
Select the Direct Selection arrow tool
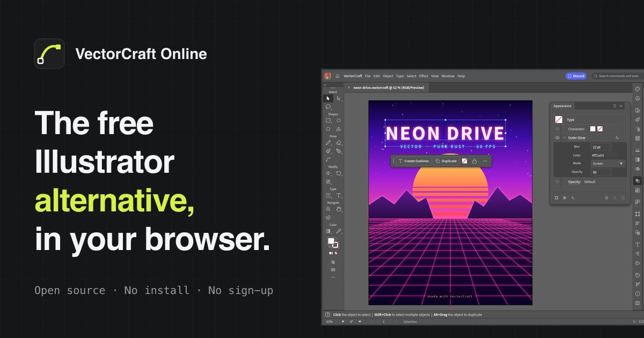tap(338, 98)
